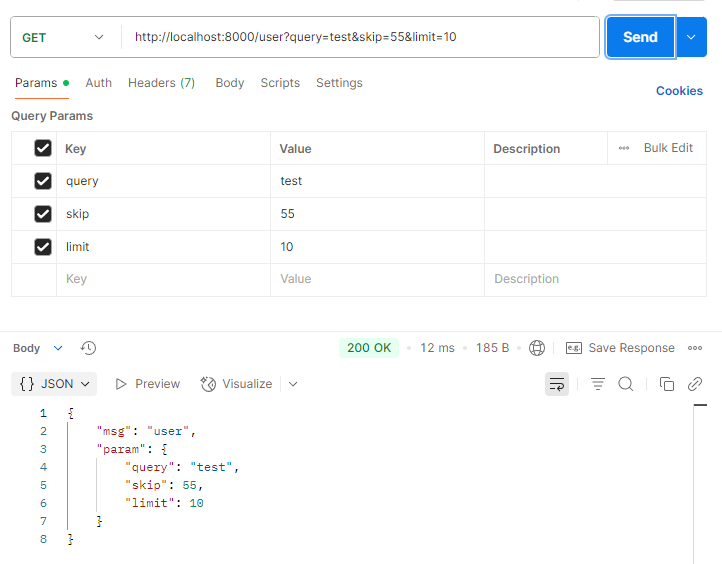The image size is (722, 564).
Task: Click the "skip": 55 JSON line
Action: click(164, 485)
